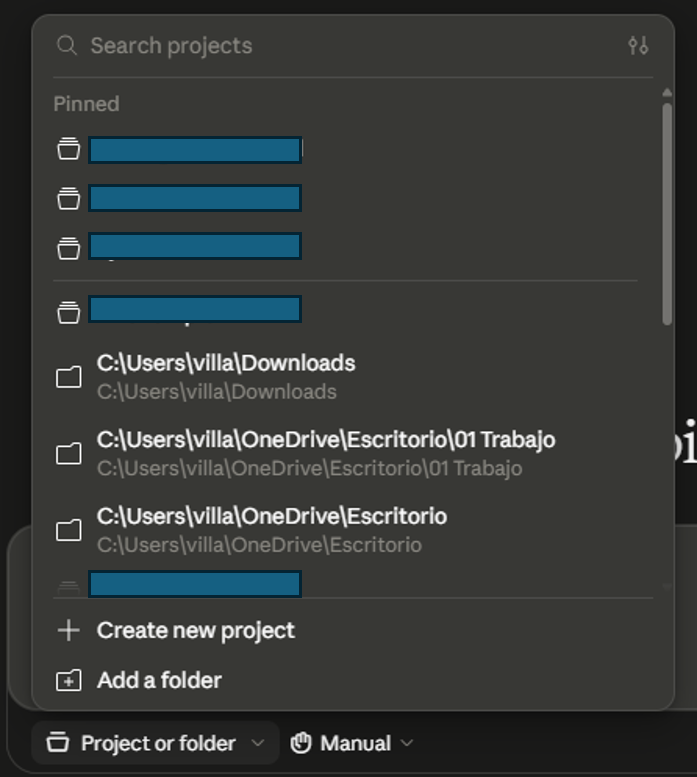Click the project icon below the divider
Screen dimensions: 697x777
pyautogui.click(x=68, y=312)
